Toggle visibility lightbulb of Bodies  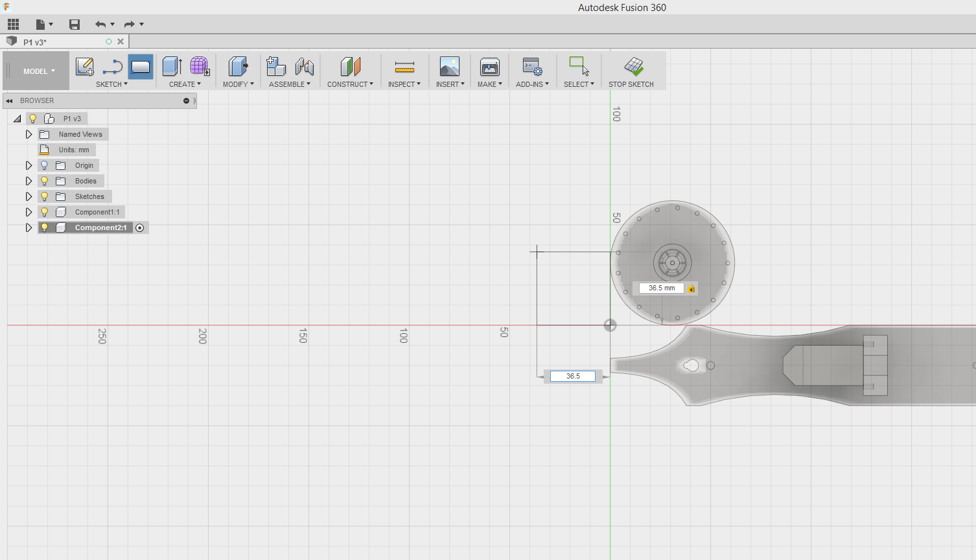click(x=44, y=181)
